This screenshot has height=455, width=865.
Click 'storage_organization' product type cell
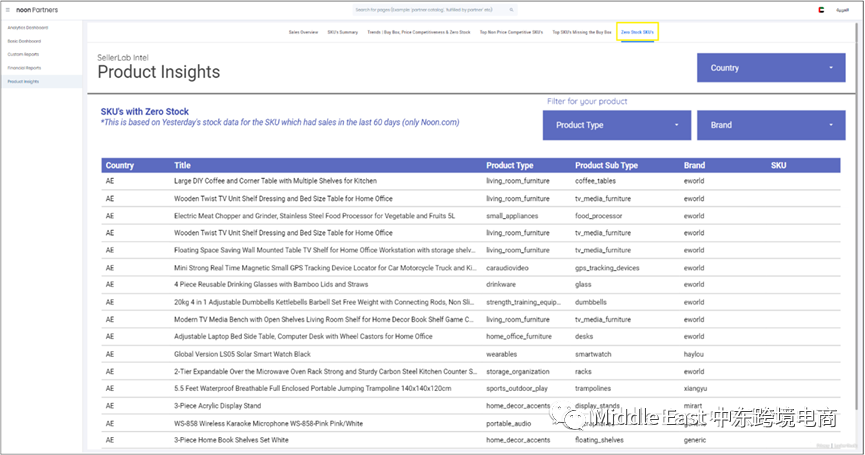click(517, 372)
